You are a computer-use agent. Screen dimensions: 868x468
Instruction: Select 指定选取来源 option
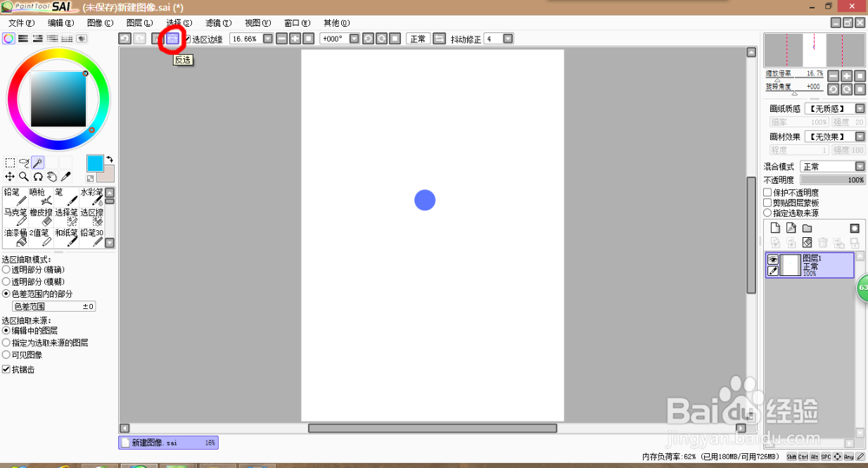pyautogui.click(x=767, y=213)
